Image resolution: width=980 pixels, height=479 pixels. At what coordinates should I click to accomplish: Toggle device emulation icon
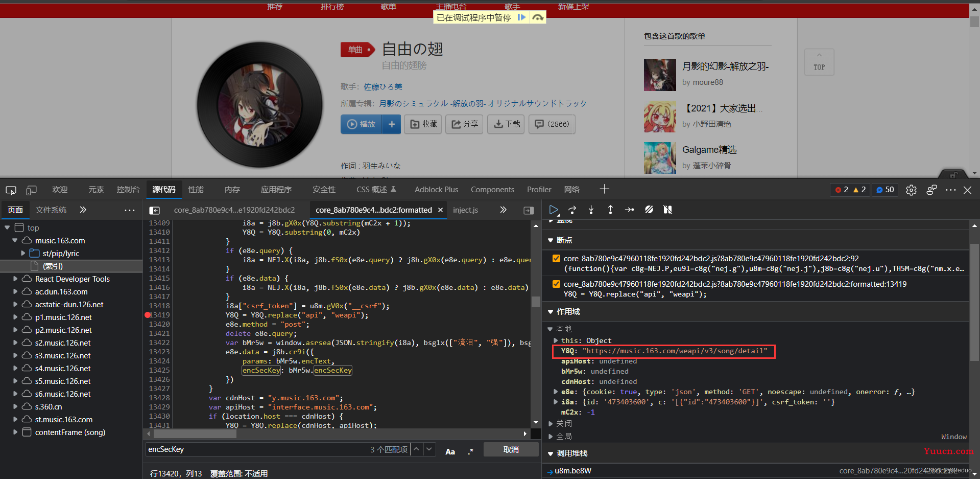point(31,190)
